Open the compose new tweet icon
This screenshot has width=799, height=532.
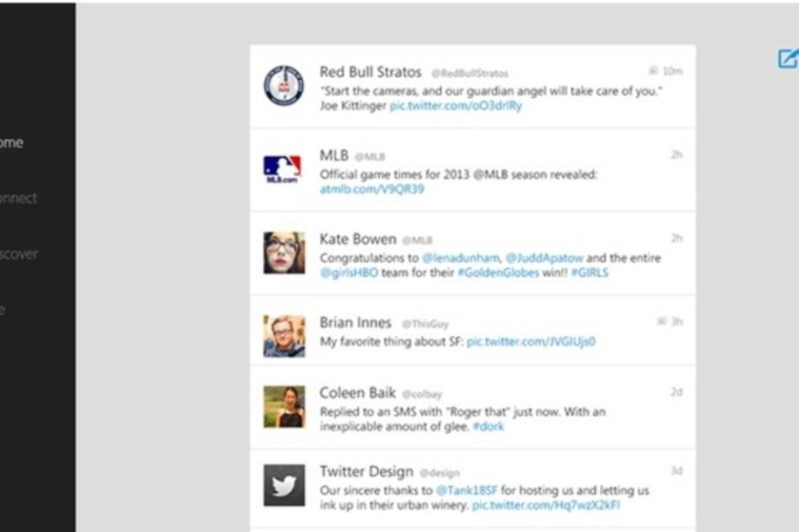point(788,58)
